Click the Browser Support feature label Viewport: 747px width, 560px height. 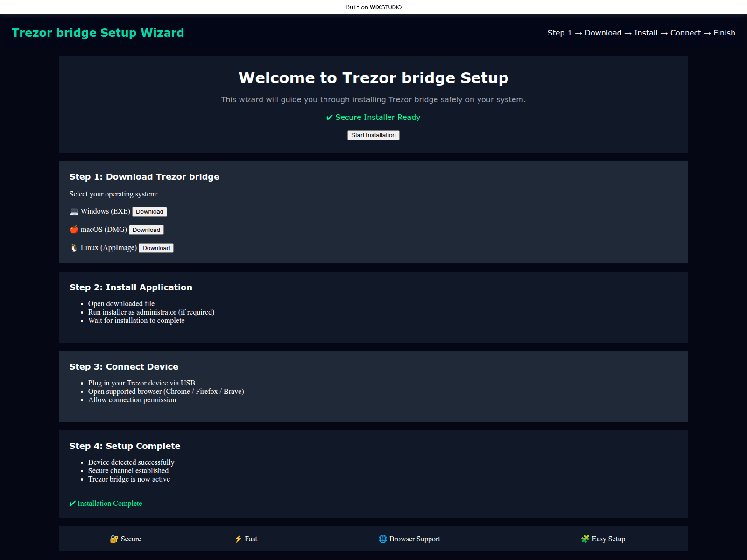[x=415, y=539]
